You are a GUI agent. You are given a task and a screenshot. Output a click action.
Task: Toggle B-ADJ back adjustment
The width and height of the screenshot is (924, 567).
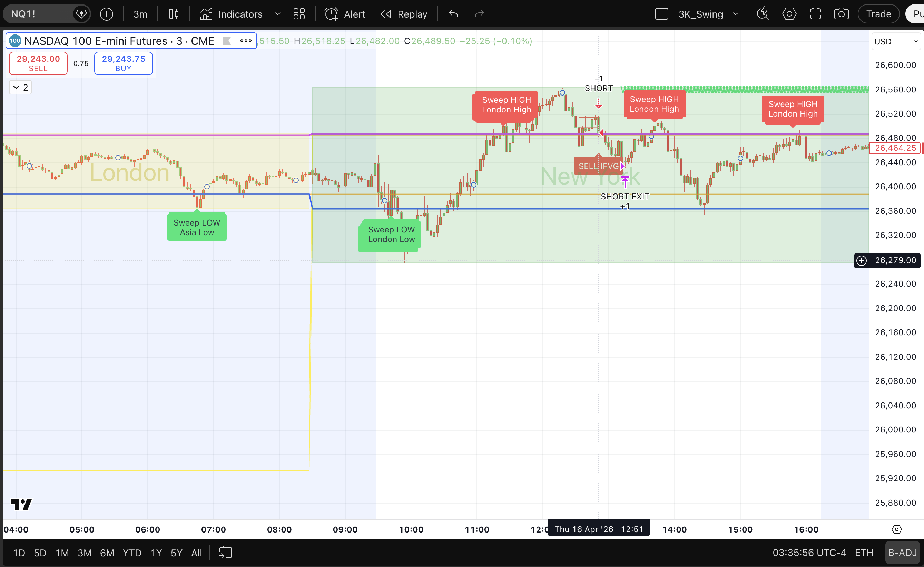click(902, 553)
